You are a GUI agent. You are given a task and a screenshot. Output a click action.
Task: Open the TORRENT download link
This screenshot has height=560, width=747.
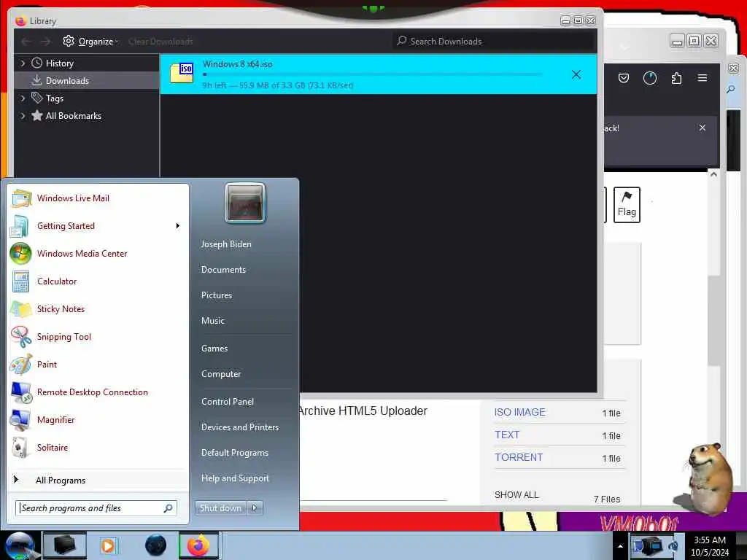point(519,457)
